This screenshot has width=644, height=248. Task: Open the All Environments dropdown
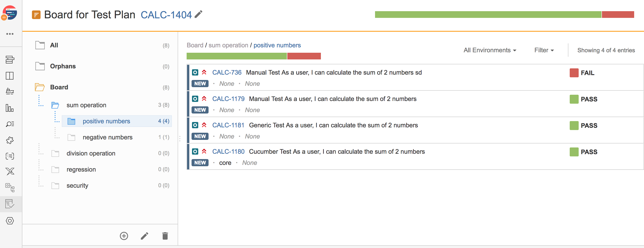click(490, 50)
